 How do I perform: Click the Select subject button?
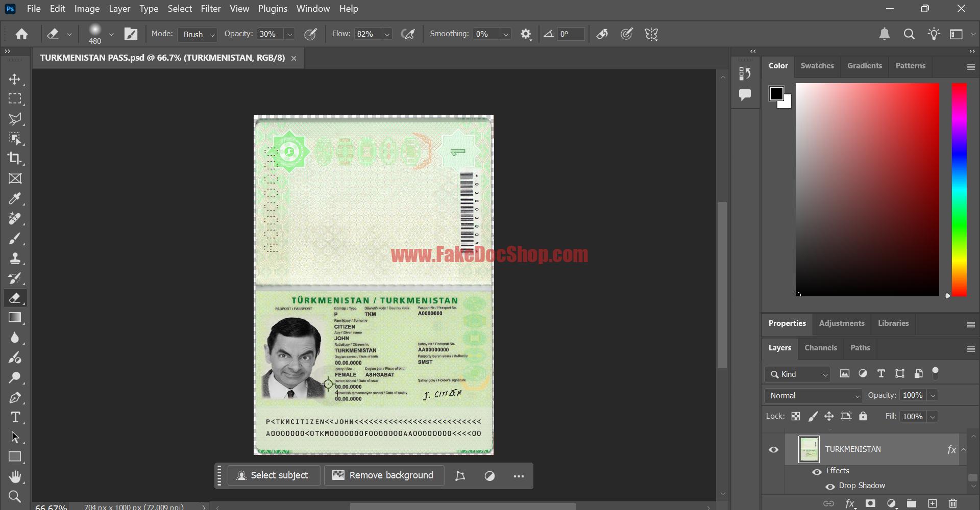click(274, 475)
